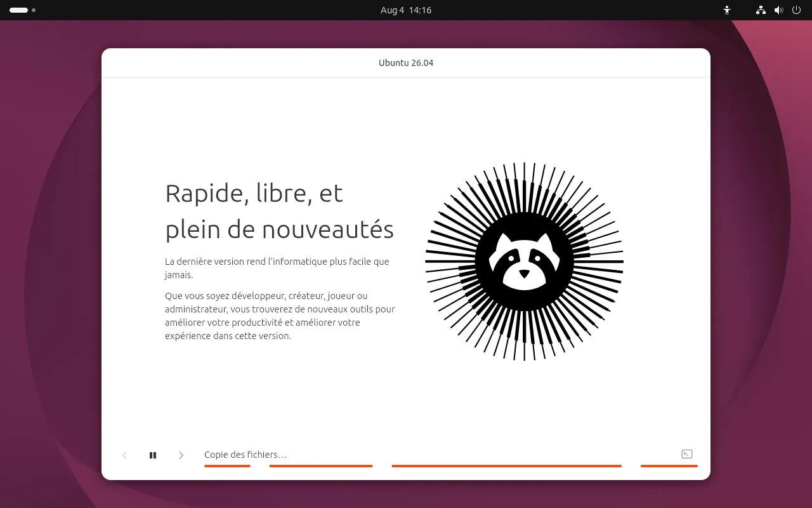Open the wired network status icon
Viewport: 812px width, 508px height.
pos(761,10)
